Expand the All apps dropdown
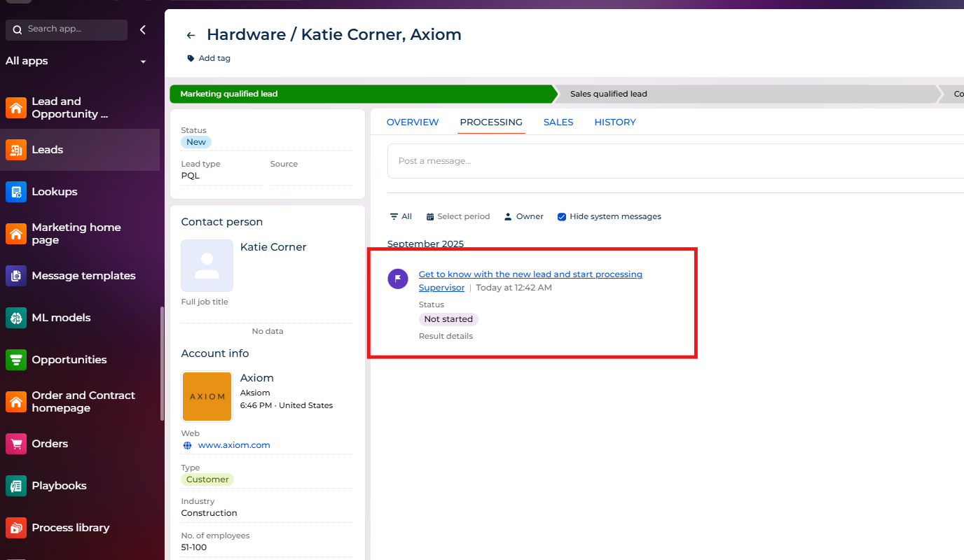 coord(143,62)
